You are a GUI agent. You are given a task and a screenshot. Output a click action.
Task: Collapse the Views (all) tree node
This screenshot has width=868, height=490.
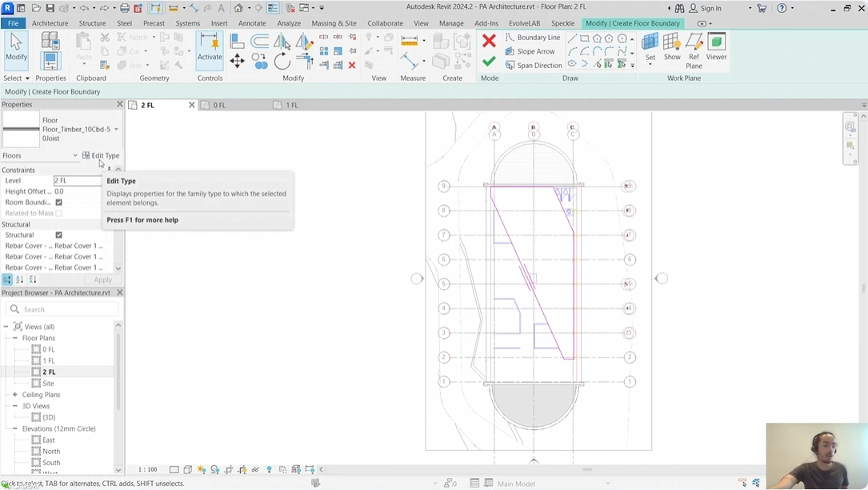coord(6,327)
